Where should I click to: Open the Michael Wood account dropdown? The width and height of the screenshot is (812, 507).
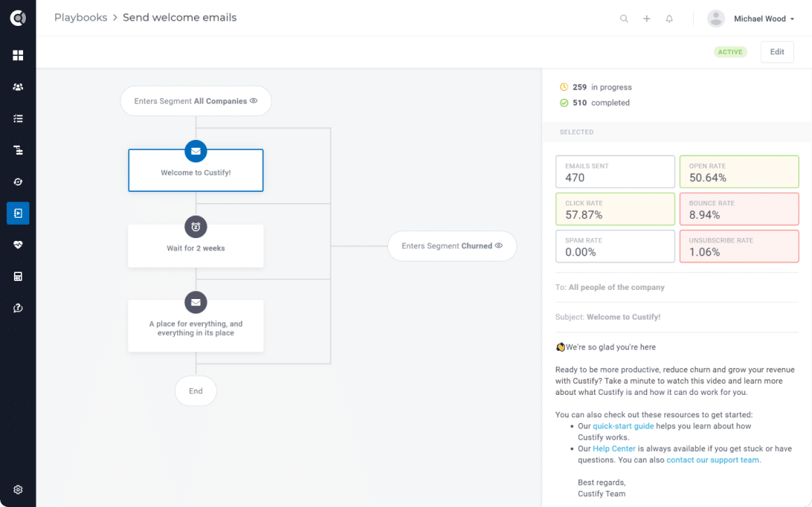(x=764, y=19)
